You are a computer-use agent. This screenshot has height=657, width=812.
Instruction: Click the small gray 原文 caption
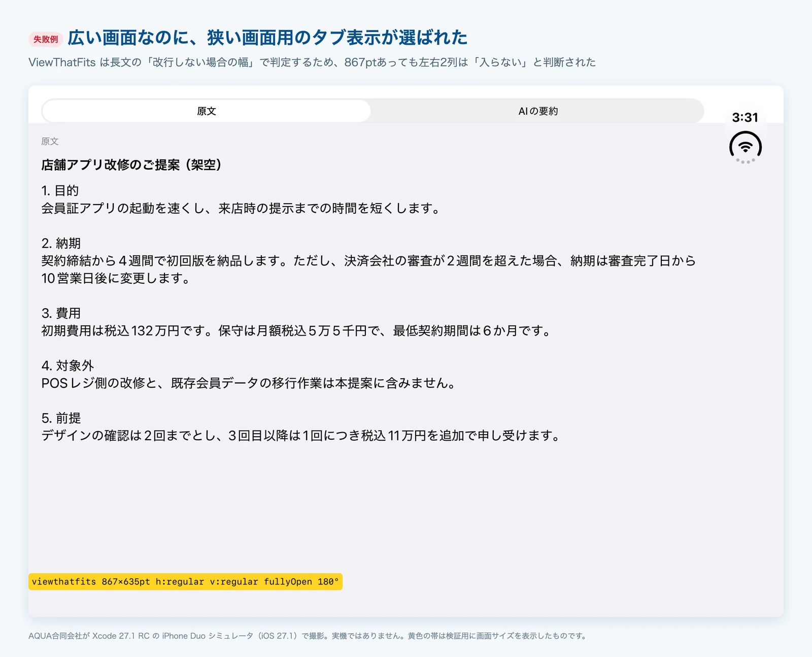pyautogui.click(x=50, y=141)
